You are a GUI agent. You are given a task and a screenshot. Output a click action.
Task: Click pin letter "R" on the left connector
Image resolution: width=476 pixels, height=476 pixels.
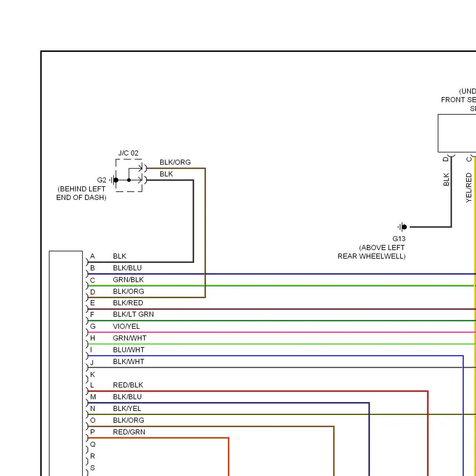(x=93, y=456)
